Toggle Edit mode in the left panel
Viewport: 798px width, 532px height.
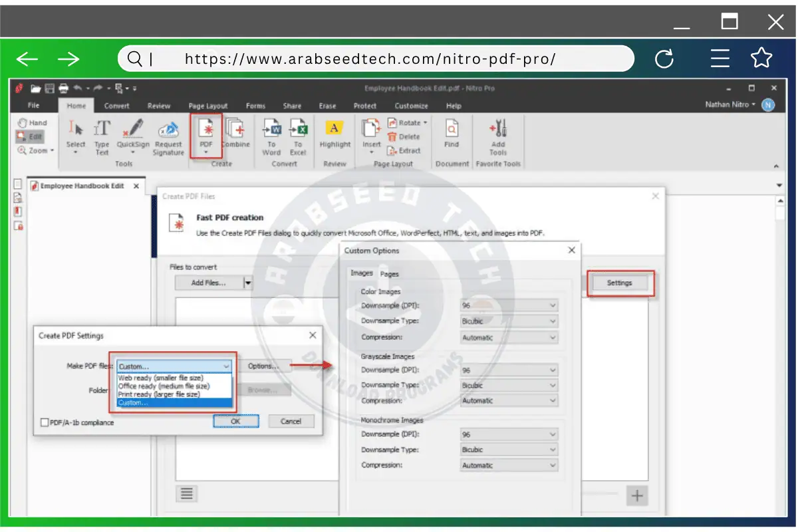(31, 136)
